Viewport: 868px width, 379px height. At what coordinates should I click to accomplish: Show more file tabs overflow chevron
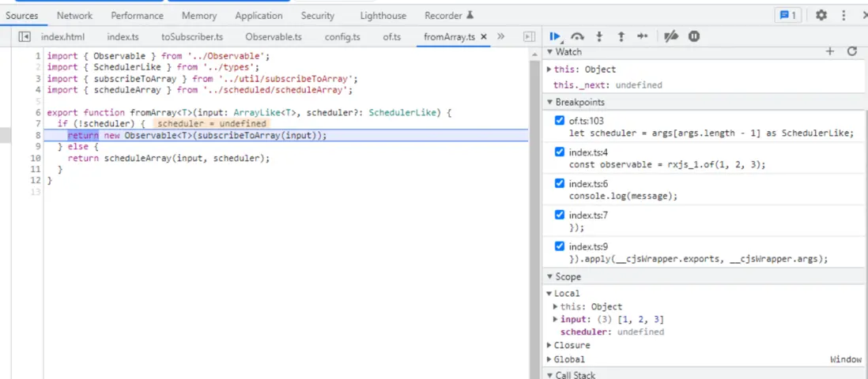click(500, 36)
